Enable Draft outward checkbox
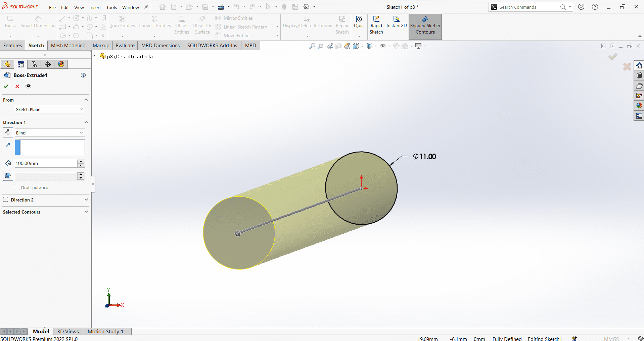The height and width of the screenshot is (341, 644). tap(17, 187)
